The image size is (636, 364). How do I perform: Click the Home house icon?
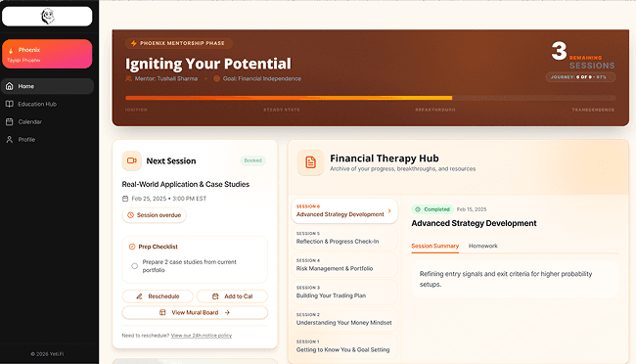point(10,86)
